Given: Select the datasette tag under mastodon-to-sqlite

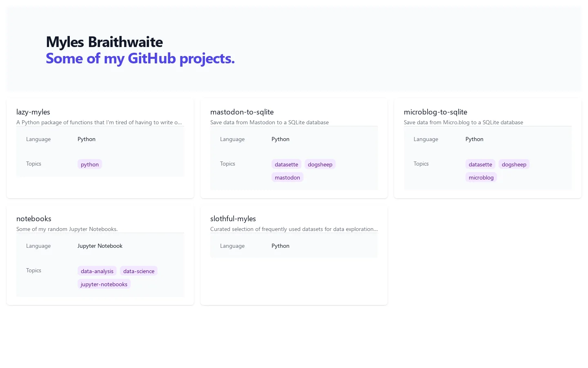Looking at the screenshot, I should coord(286,164).
